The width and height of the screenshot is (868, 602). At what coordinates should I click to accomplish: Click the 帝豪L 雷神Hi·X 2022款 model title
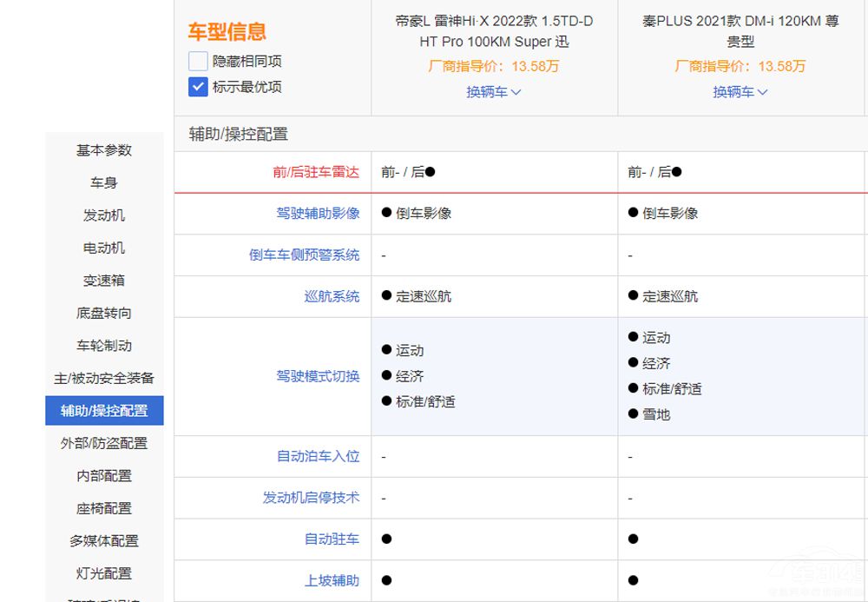(494, 31)
